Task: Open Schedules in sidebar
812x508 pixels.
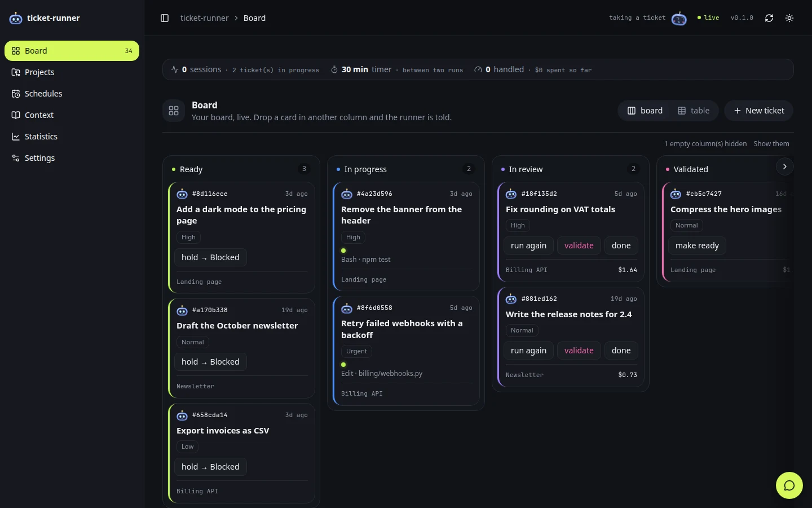Action: (x=72, y=94)
